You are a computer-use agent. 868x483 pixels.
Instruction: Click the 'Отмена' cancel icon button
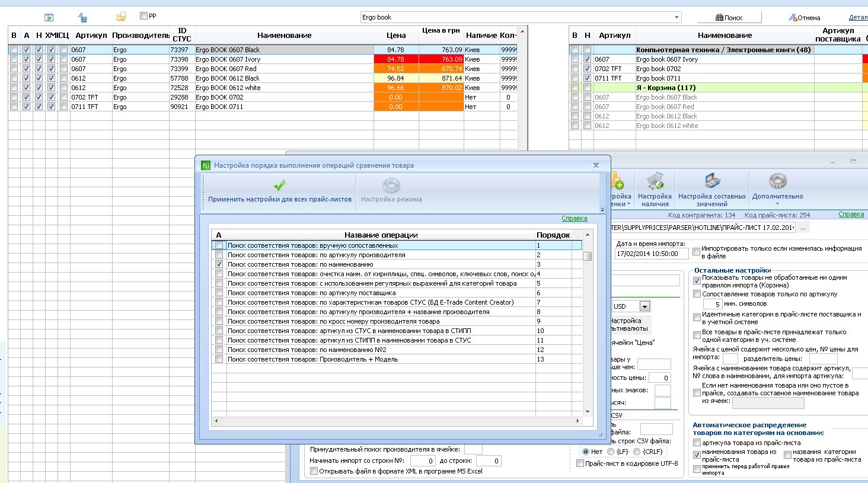(804, 18)
